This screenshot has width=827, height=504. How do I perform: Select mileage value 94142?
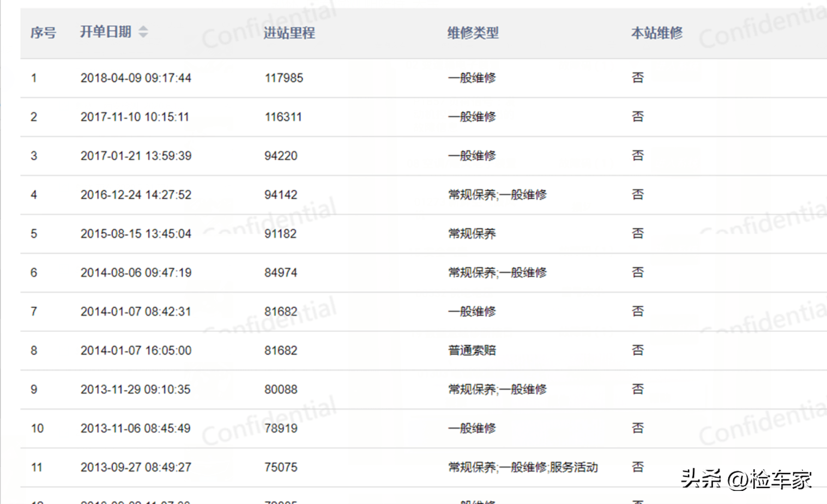click(x=281, y=195)
